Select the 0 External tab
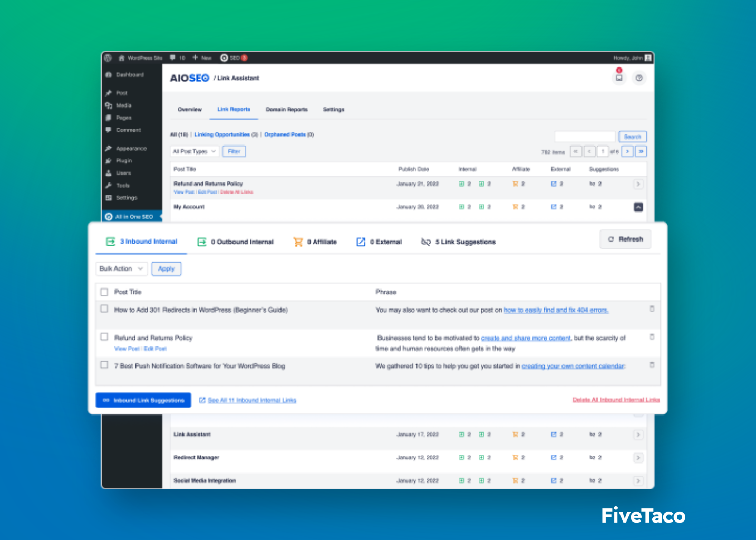The width and height of the screenshot is (756, 540). tap(379, 242)
